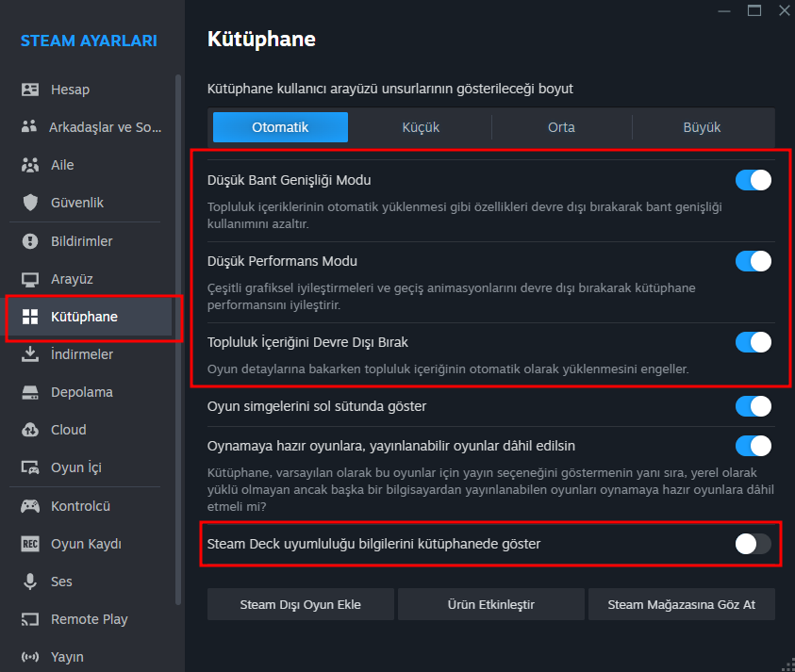This screenshot has width=795, height=672.
Task: Click the Depolama drive icon
Action: tap(30, 392)
